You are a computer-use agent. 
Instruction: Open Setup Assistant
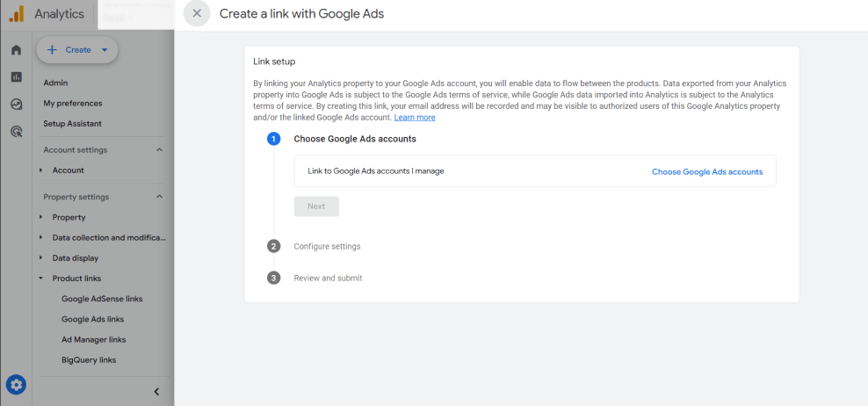pos(73,124)
